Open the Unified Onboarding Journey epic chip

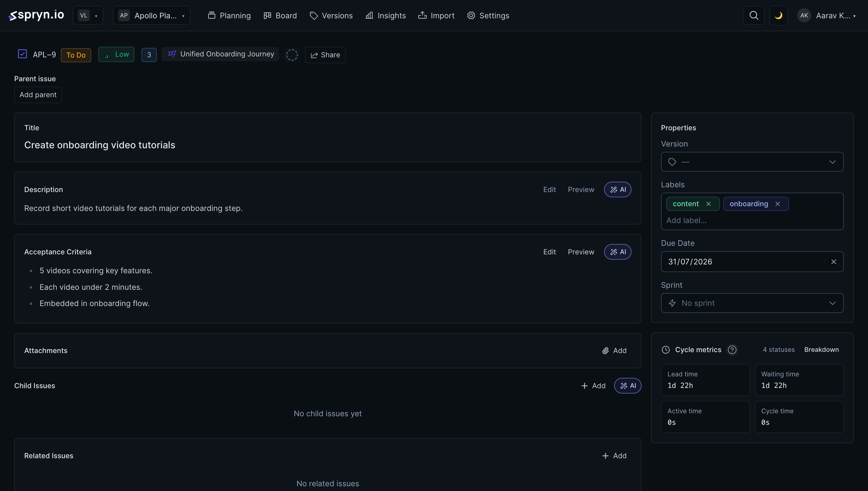(x=220, y=54)
